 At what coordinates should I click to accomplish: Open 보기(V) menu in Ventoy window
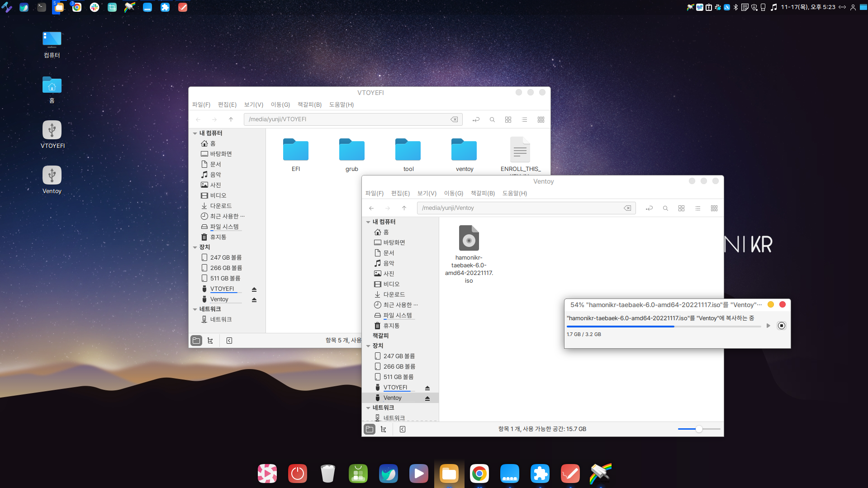point(427,193)
